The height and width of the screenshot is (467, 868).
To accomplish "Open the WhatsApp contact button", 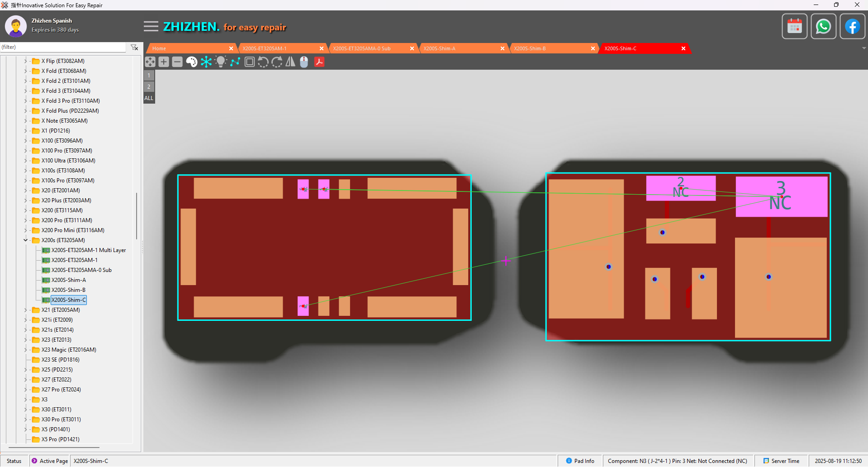I will click(823, 27).
